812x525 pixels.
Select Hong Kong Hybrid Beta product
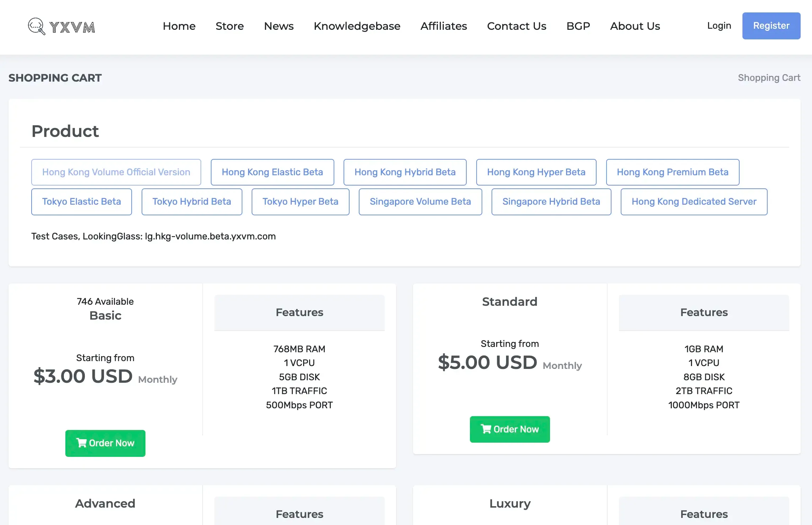405,172
